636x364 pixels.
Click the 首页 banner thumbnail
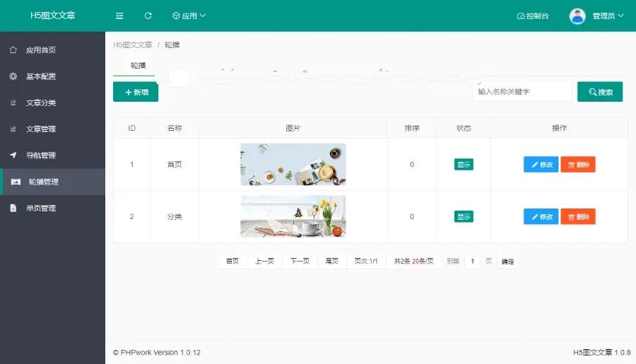click(293, 165)
